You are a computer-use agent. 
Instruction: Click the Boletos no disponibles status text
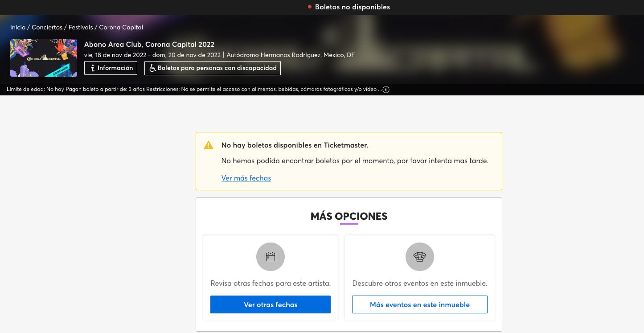coord(352,7)
